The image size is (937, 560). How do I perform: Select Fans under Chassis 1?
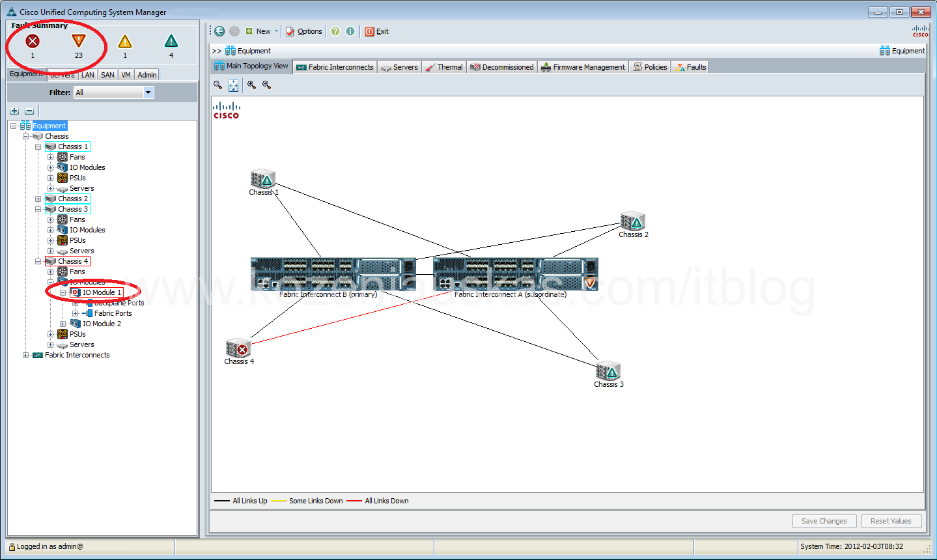77,157
